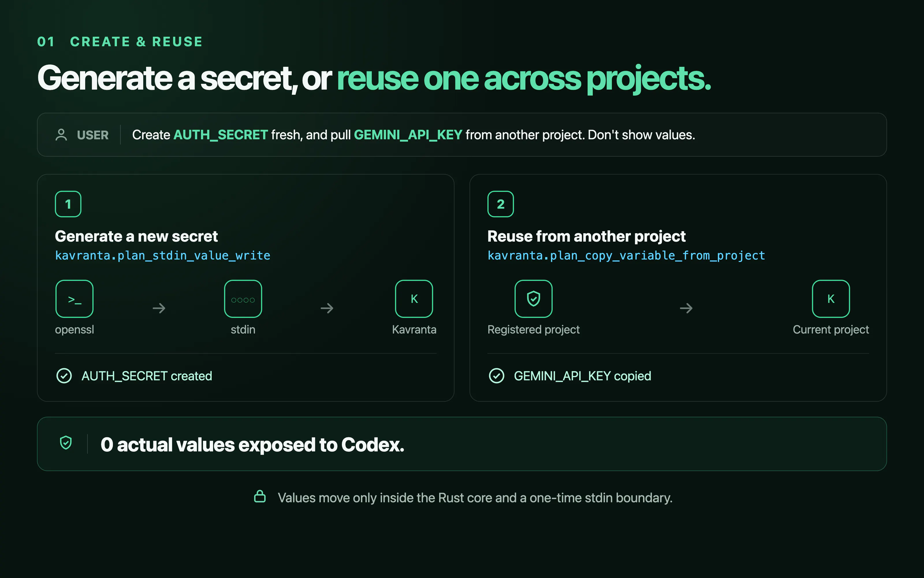Click the 'Kavranta' label
Image resolution: width=924 pixels, height=578 pixels.
[414, 329]
